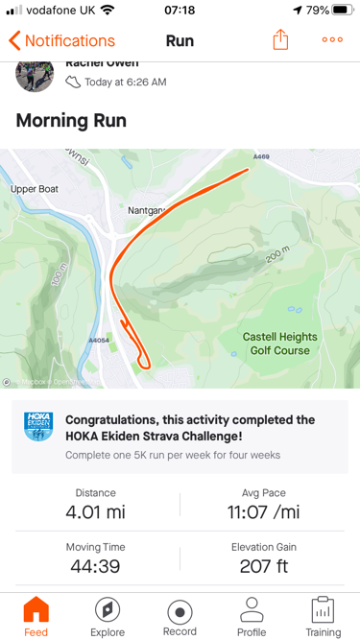Select the Distance 4.01 mi stat
This screenshot has height=640, width=360.
point(96,505)
